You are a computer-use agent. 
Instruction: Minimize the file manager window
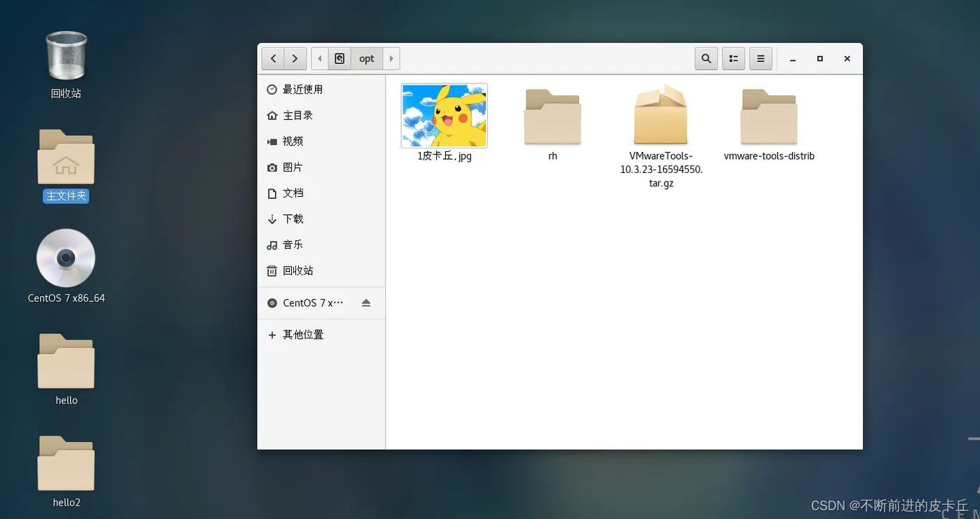coord(793,60)
